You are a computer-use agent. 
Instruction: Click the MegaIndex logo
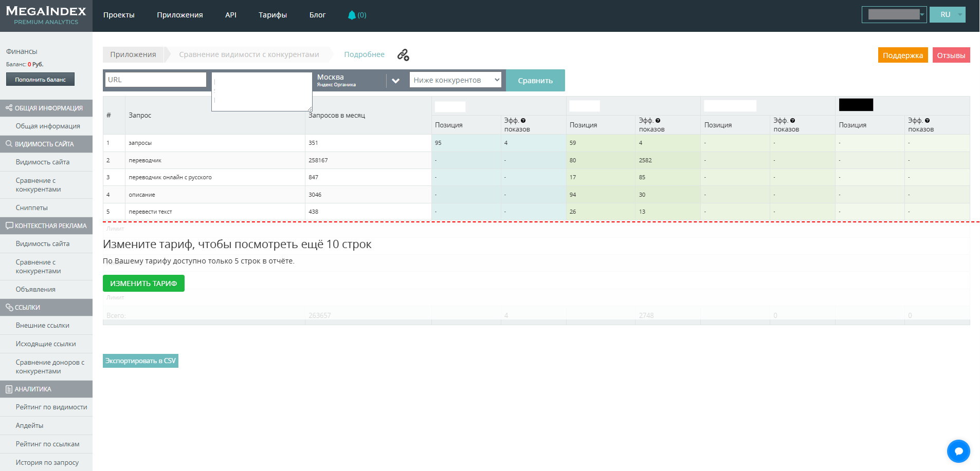pos(46,15)
